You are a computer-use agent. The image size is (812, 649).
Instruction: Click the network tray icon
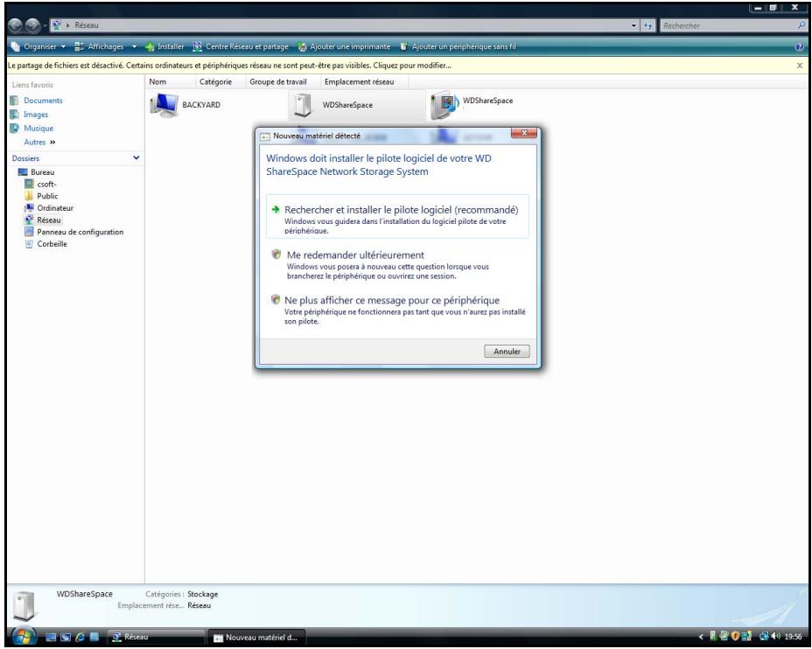tap(764, 637)
